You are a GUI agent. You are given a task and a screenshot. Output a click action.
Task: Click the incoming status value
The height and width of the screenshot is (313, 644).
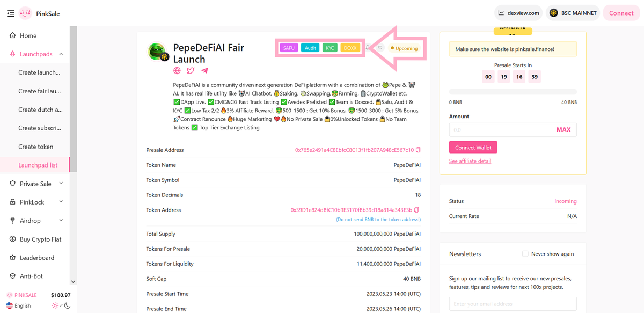pos(566,201)
